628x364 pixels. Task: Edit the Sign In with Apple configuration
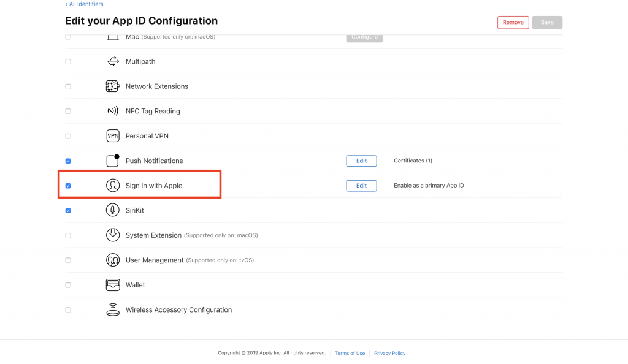click(361, 186)
